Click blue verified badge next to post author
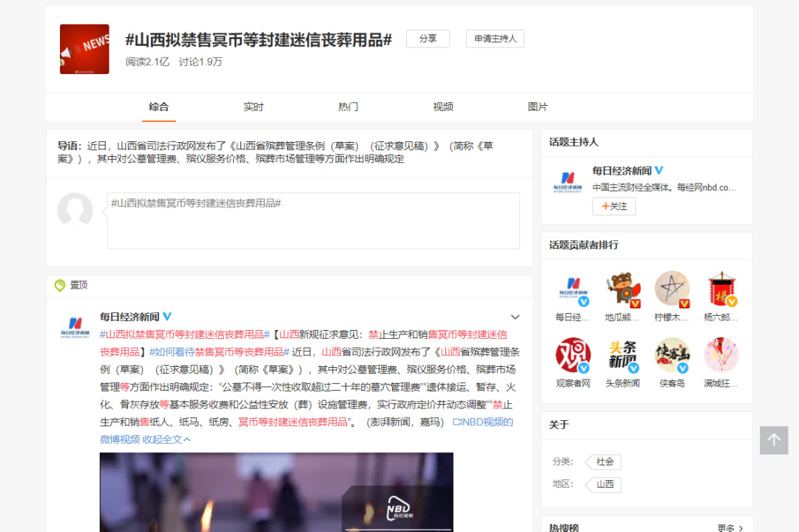 tap(166, 317)
